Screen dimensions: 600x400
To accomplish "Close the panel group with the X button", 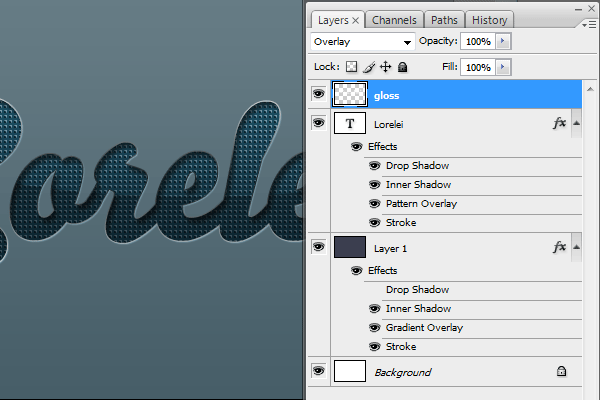I will coord(592,8).
